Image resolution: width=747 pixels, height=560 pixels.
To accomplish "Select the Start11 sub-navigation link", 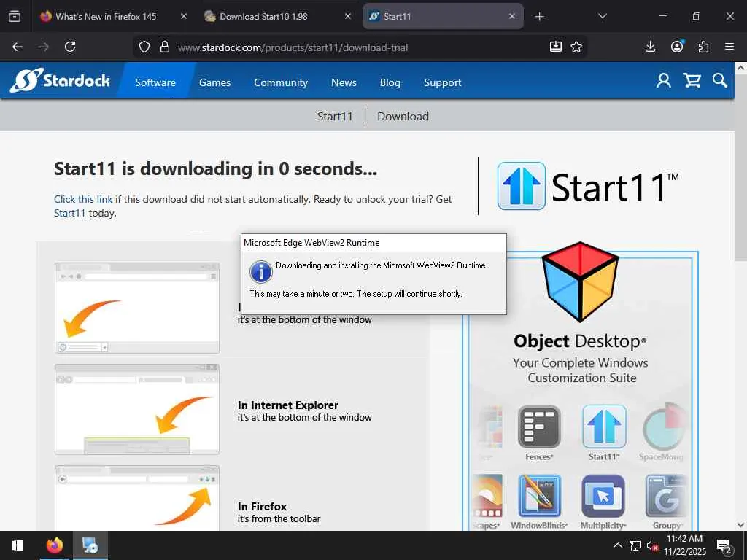I will (x=335, y=116).
